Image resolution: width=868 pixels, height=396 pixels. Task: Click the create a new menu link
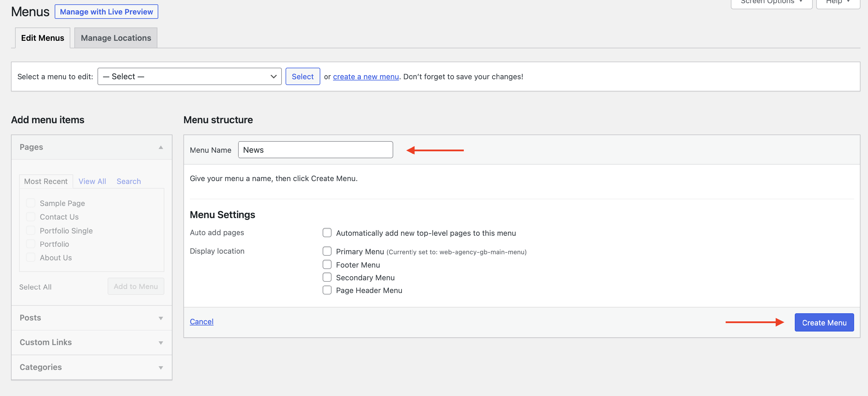(x=366, y=77)
